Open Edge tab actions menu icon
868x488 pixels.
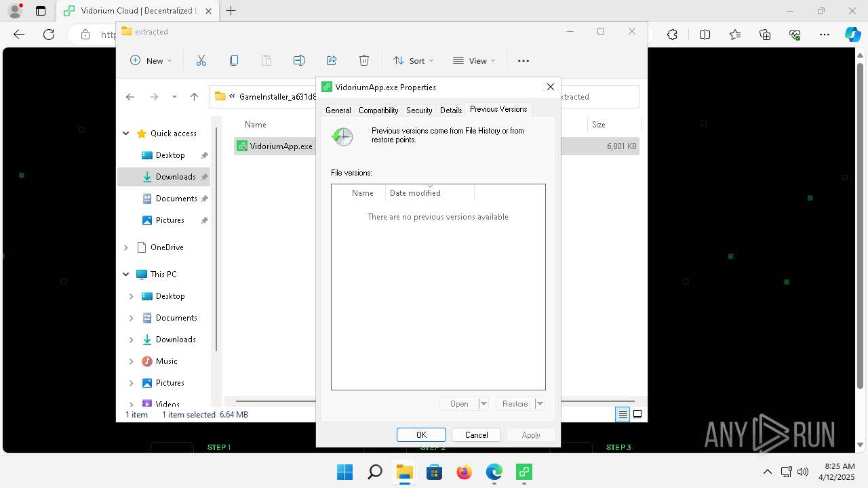click(x=41, y=11)
